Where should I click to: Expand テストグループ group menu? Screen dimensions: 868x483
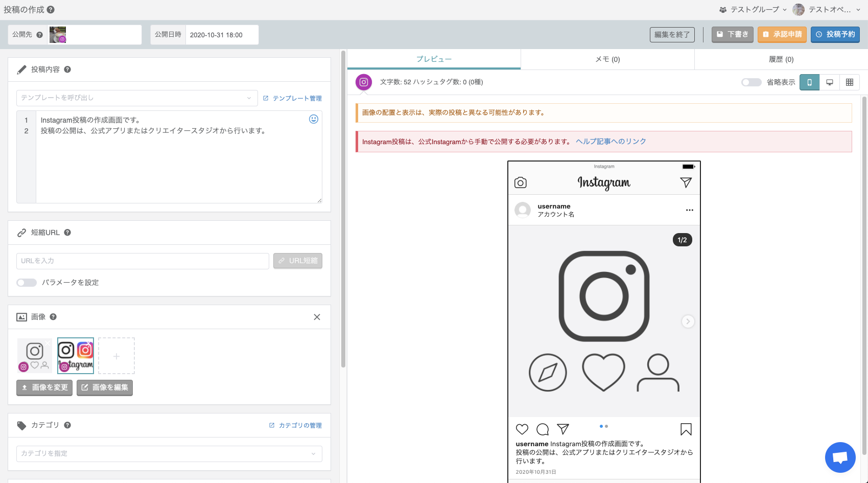pos(753,10)
